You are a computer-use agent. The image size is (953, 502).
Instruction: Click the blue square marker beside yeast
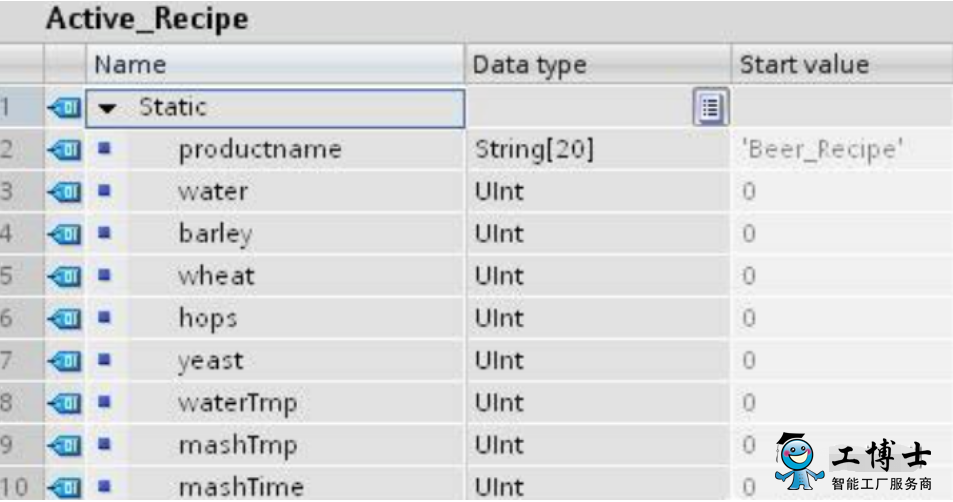[x=105, y=360]
